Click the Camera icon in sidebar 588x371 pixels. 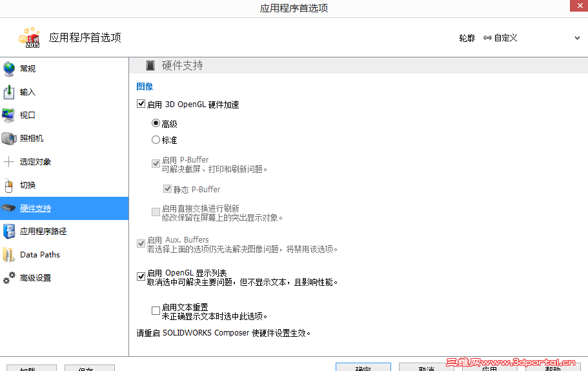[9, 138]
